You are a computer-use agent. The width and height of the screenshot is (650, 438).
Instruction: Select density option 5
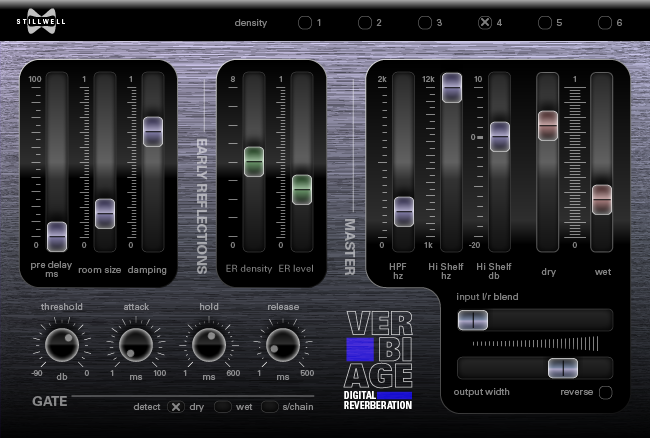pos(545,23)
